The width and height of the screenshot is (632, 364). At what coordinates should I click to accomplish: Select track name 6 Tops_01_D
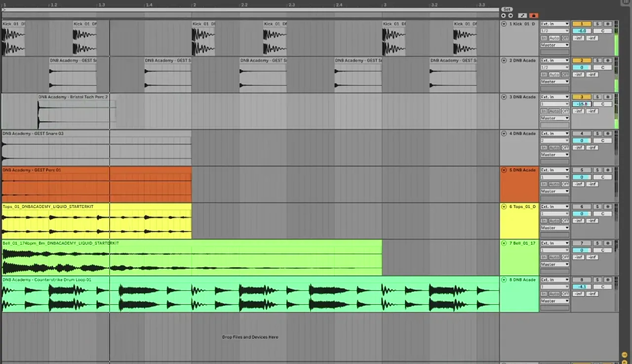pos(523,206)
